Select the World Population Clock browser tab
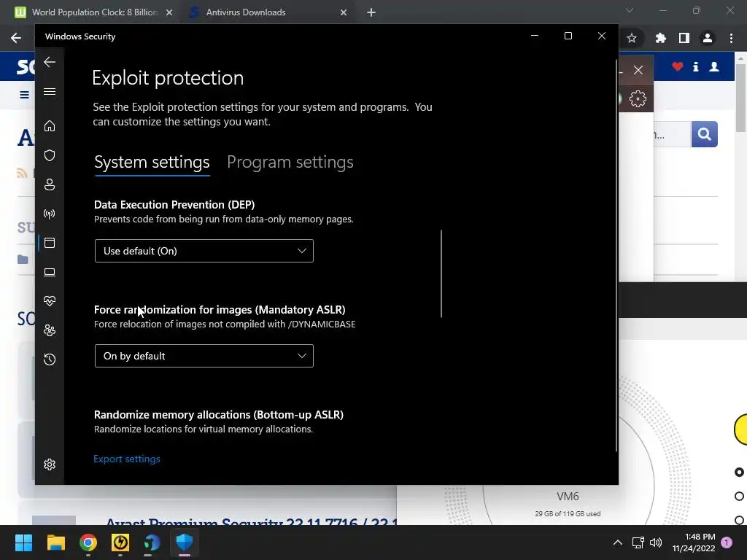 [94, 12]
